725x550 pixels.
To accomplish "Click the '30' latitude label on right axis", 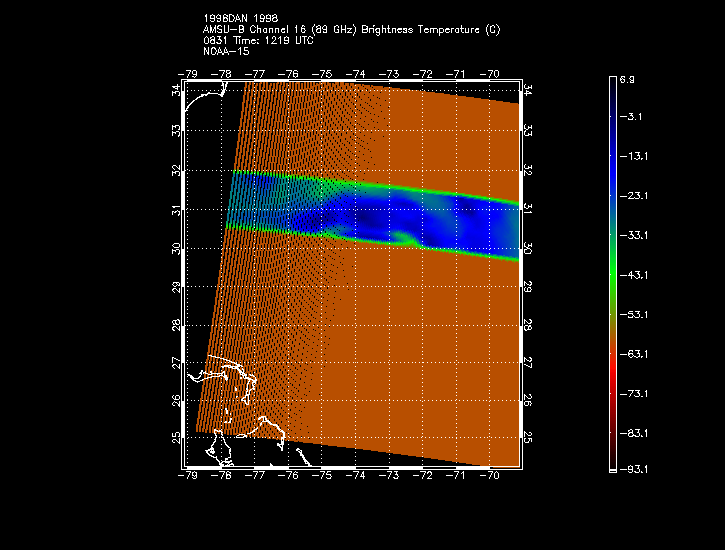I will tap(528, 249).
